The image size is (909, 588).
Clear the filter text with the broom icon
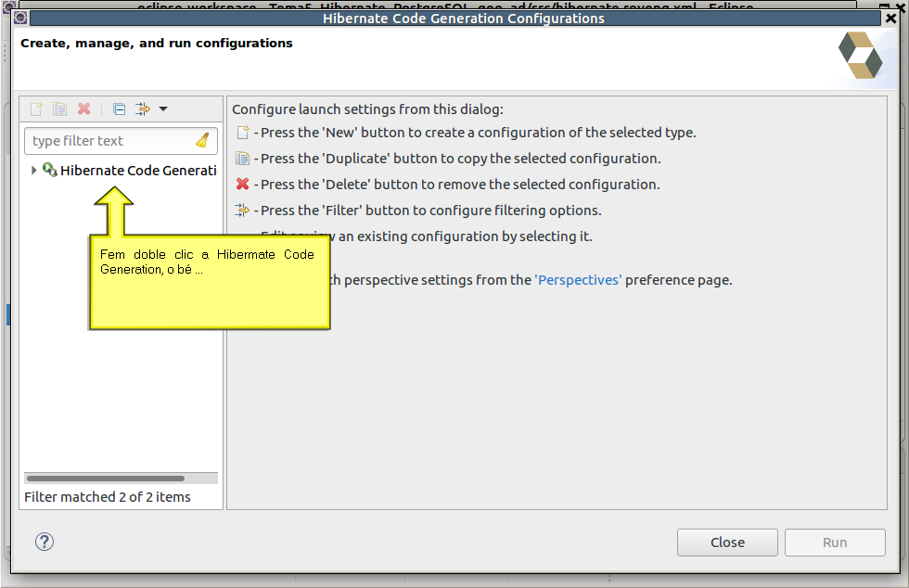(x=202, y=140)
